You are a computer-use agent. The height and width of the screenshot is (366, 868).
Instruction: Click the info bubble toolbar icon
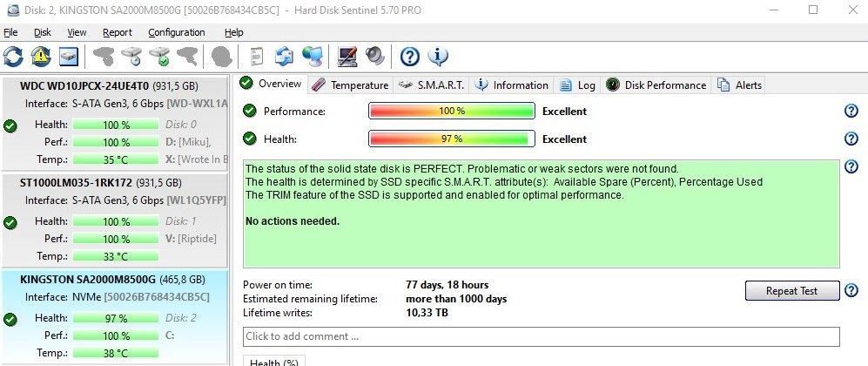click(438, 57)
